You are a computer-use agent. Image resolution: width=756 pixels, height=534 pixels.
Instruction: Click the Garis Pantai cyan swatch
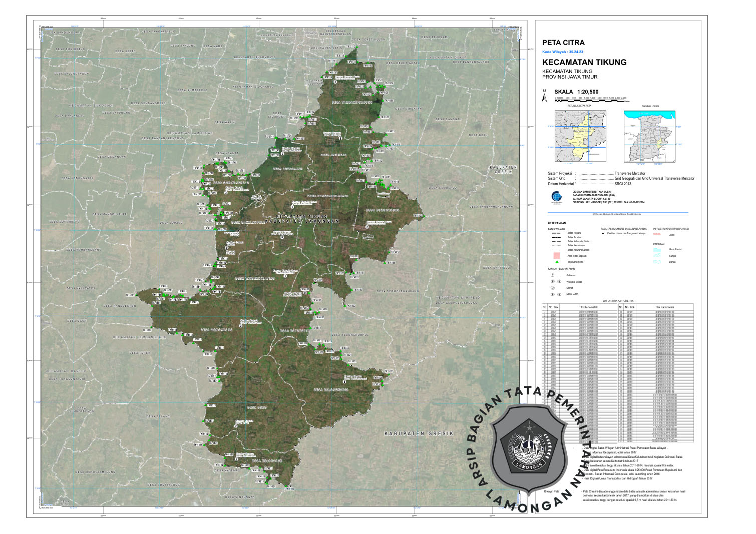tap(657, 249)
